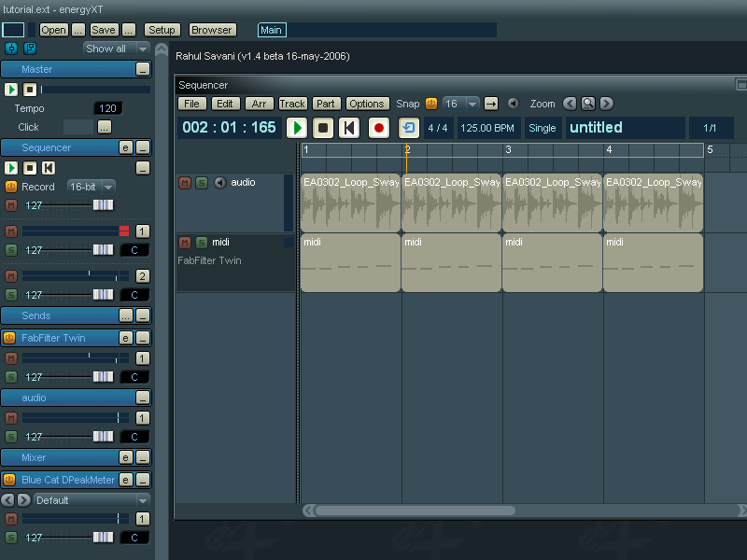Viewport: 747px width, 560px height.
Task: Click the ellipsis button beside Open
Action: coord(78,30)
